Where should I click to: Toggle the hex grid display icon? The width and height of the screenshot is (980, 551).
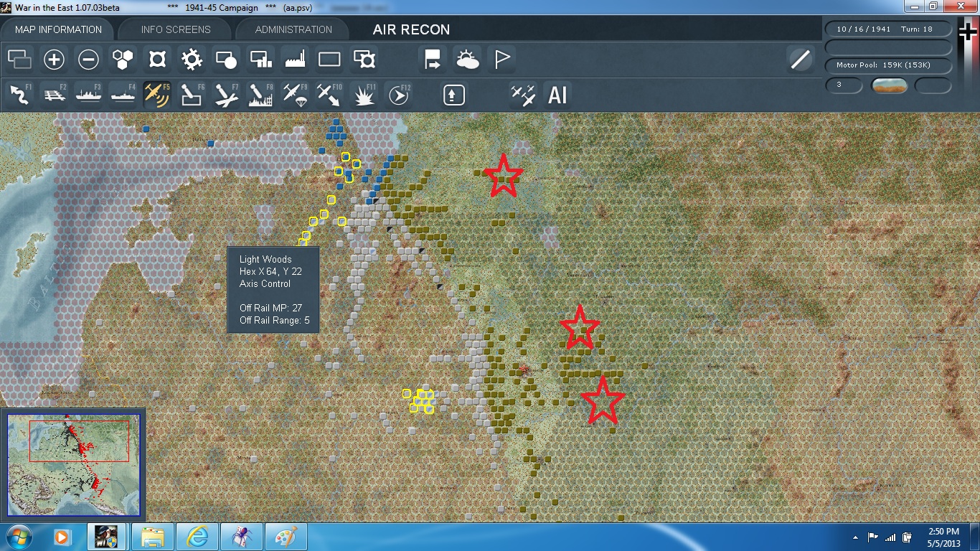(x=123, y=60)
